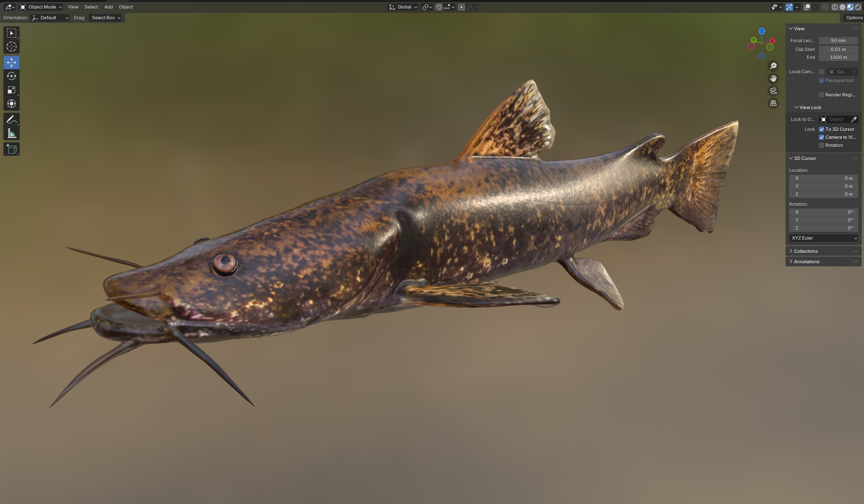
Task: Select the Measure ruler tool
Action: [11, 134]
